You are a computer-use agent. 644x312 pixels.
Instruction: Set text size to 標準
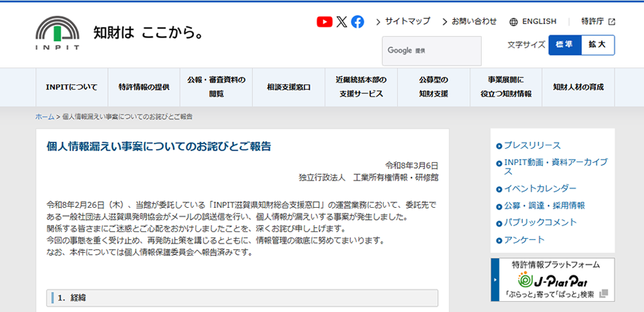tap(564, 45)
